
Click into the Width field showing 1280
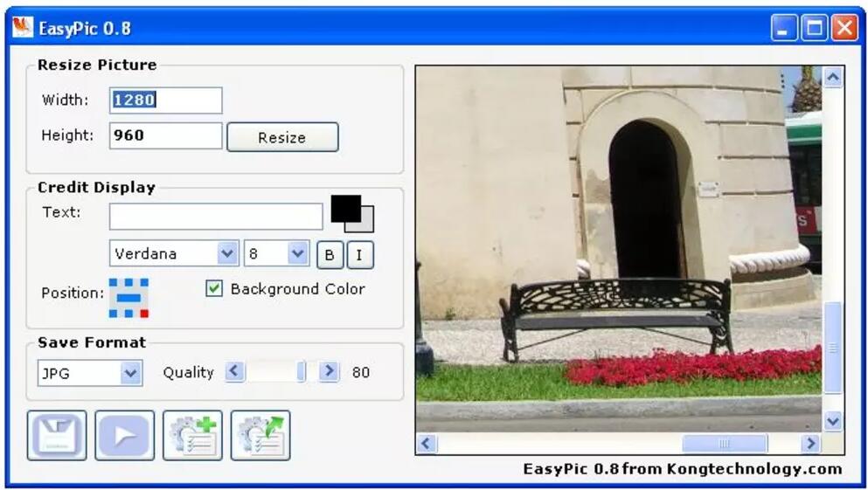coord(166,100)
